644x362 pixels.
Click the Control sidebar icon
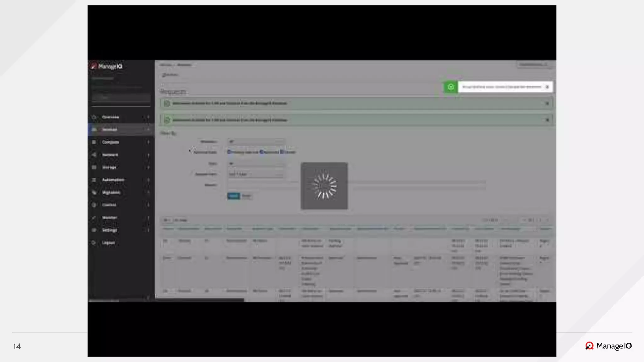(x=94, y=205)
